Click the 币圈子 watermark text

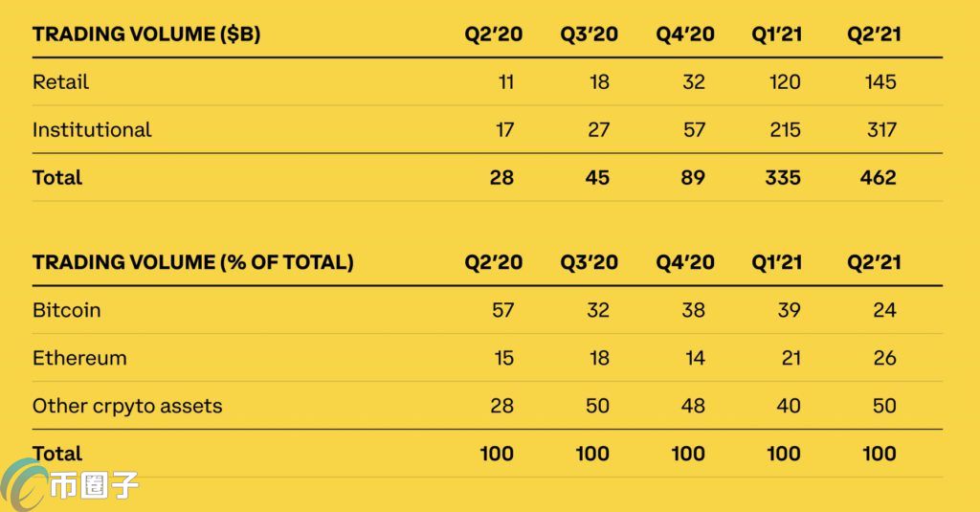click(94, 486)
